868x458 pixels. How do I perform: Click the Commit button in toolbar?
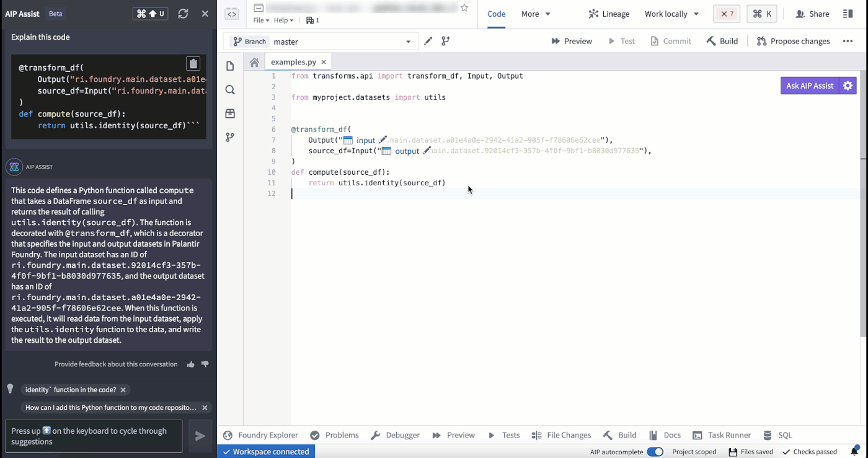[x=671, y=42]
